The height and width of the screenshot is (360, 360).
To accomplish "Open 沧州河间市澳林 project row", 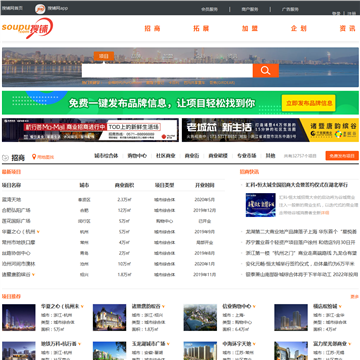I will pyautogui.click(x=18, y=264).
